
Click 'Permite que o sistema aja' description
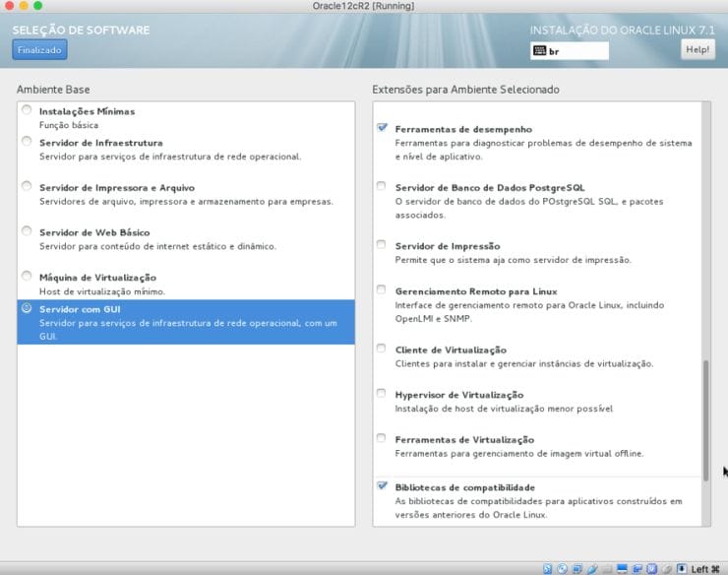513,260
